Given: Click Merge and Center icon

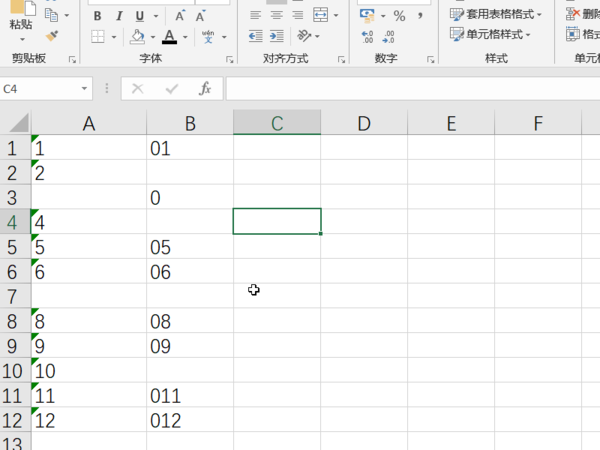Looking at the screenshot, I should tap(320, 15).
